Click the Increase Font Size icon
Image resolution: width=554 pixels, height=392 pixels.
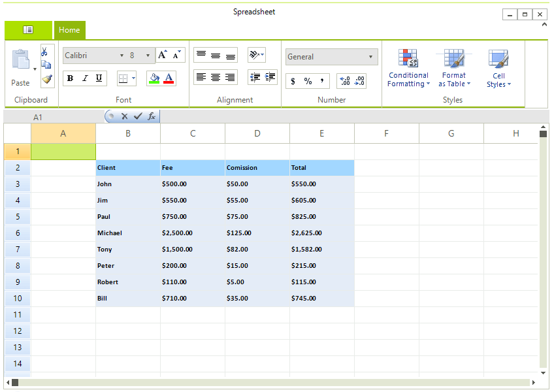(161, 55)
